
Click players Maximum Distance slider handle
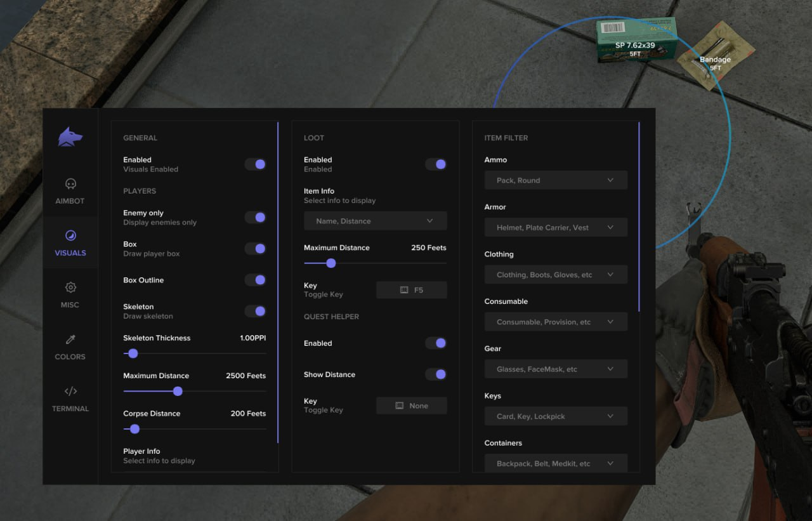click(178, 391)
